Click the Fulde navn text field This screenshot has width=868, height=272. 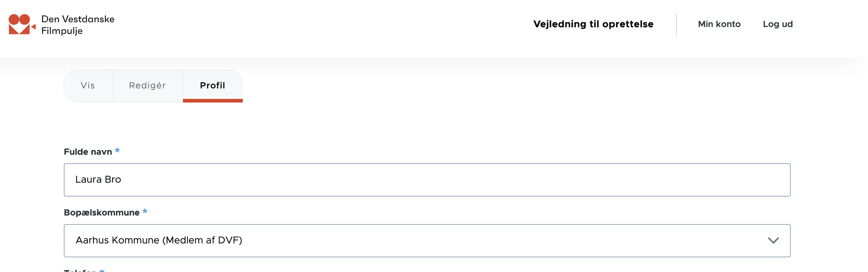[x=427, y=180]
